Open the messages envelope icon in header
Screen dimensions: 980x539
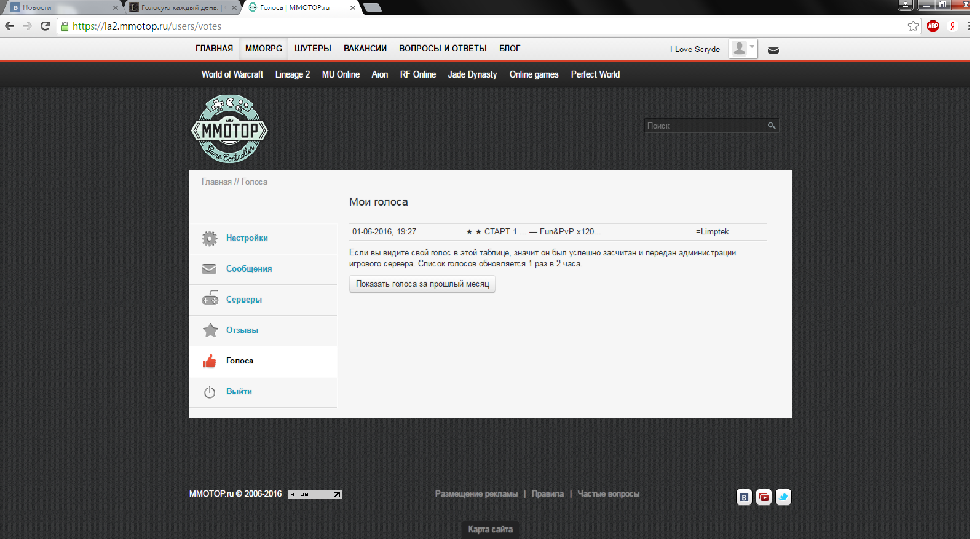coord(773,50)
